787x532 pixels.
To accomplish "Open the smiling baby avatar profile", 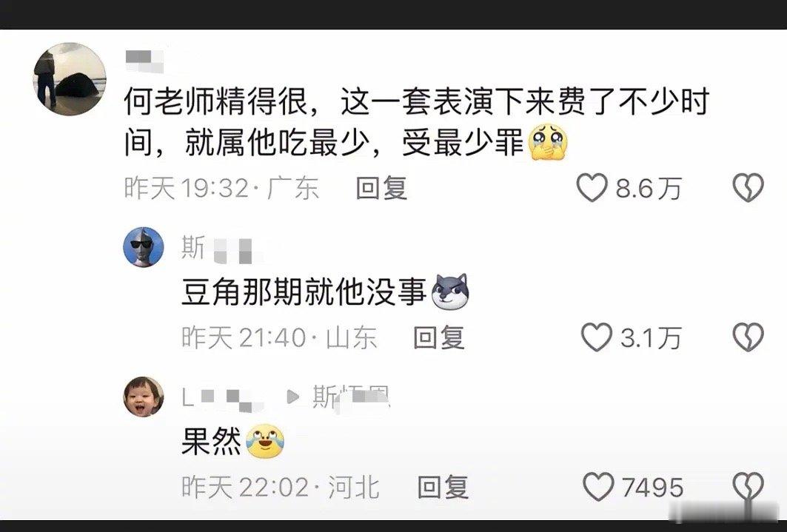I will coord(144,397).
